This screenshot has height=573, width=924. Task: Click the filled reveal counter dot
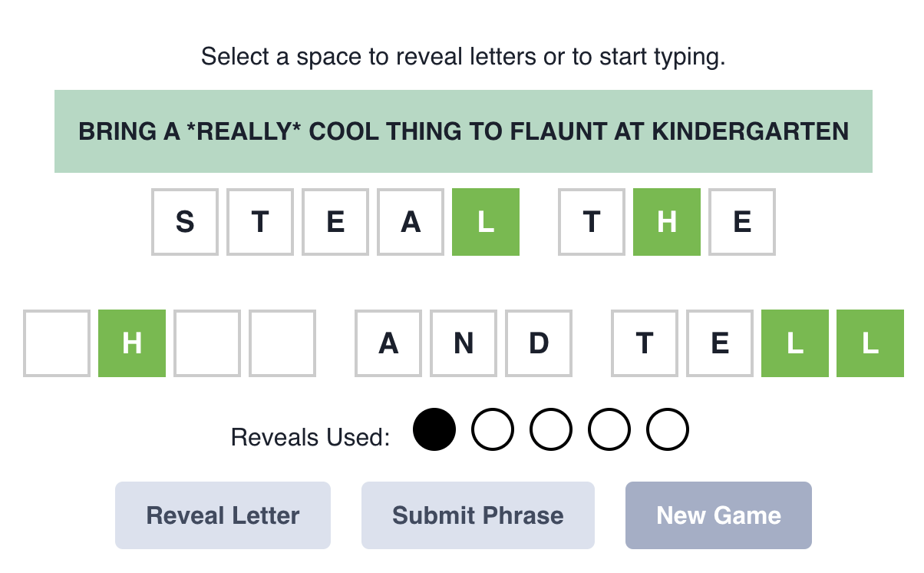tap(435, 429)
